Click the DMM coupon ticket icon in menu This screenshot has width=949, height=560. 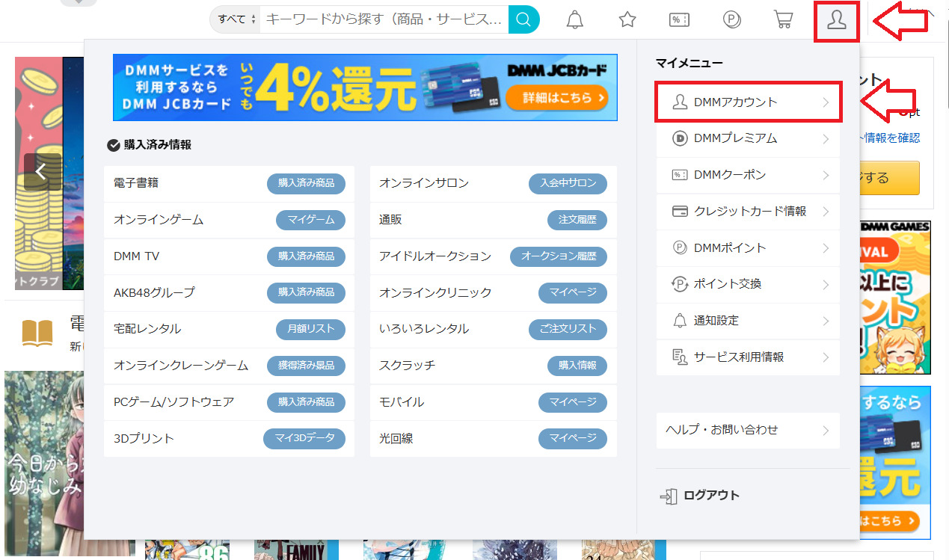pos(680,175)
